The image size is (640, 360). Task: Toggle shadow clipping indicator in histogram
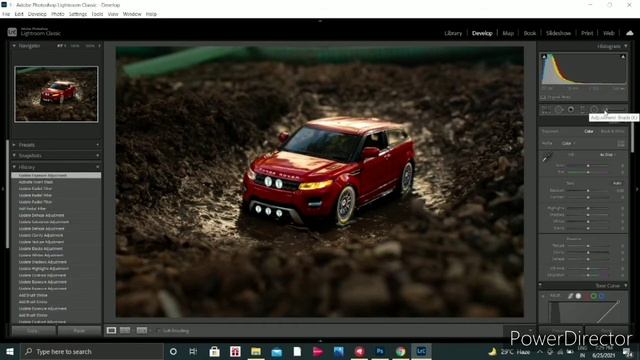coord(544,57)
